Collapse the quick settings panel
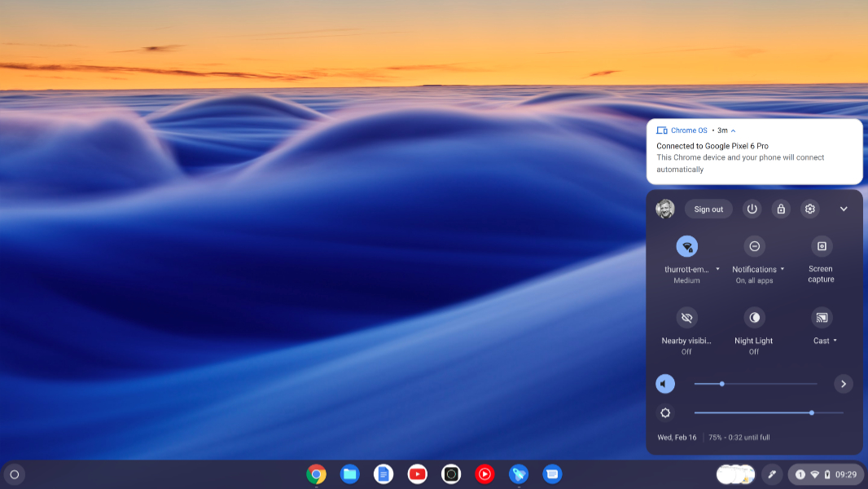This screenshot has height=489, width=868. tap(844, 209)
